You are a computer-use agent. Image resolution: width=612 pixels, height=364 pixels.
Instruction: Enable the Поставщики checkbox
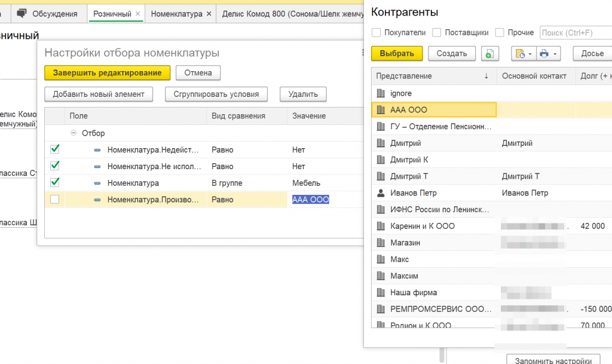(x=437, y=32)
